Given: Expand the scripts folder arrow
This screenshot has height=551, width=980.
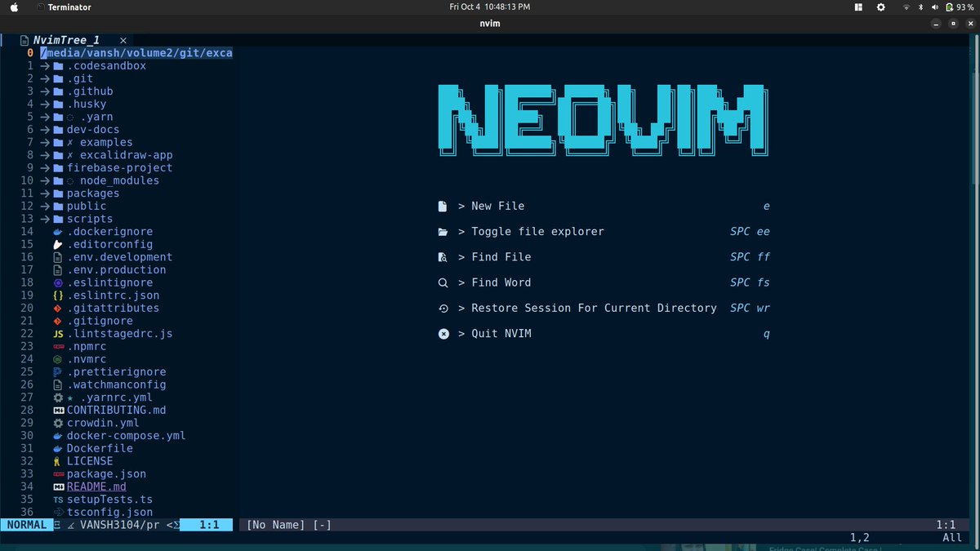Looking at the screenshot, I should tap(45, 219).
